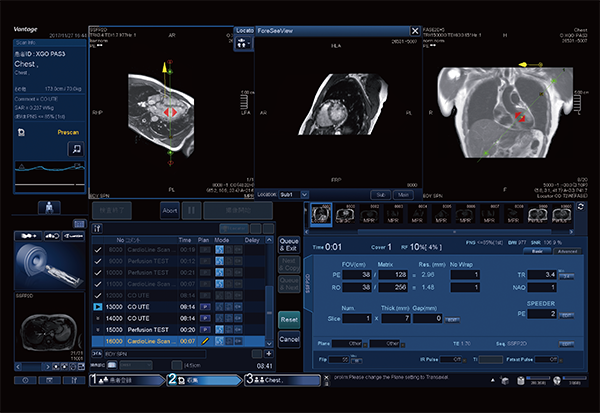Click the pencil edit icon on row 16000

point(205,341)
